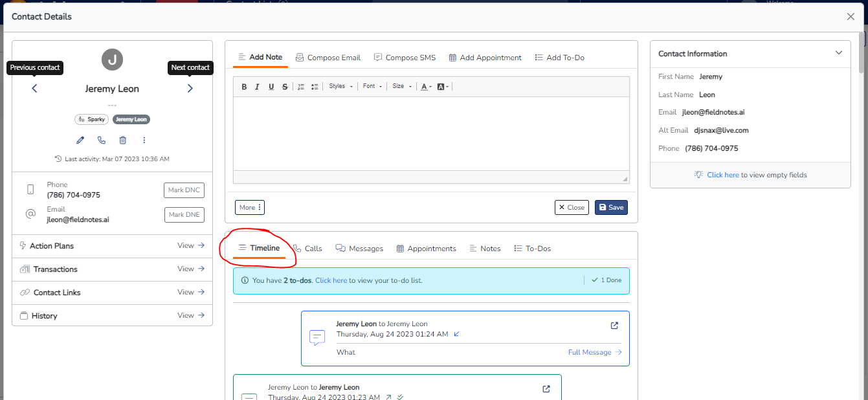Click here to view empty fields
Image resolution: width=868 pixels, height=400 pixels.
coord(722,175)
